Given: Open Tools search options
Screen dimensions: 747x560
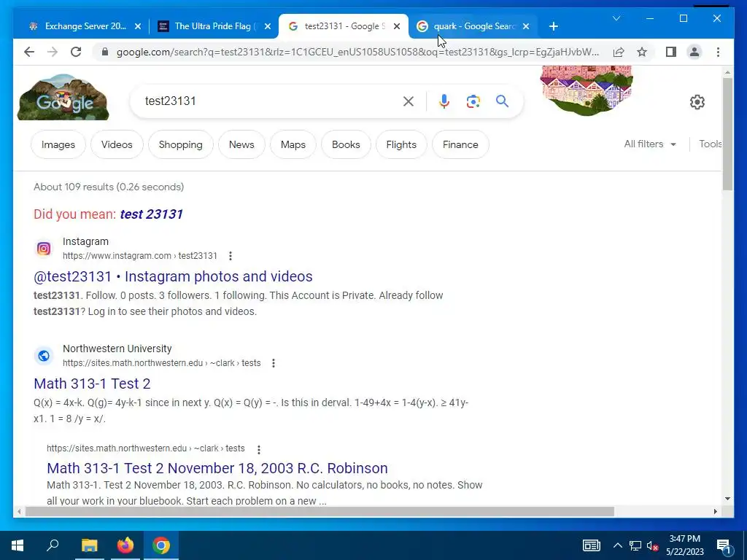Looking at the screenshot, I should (x=710, y=144).
